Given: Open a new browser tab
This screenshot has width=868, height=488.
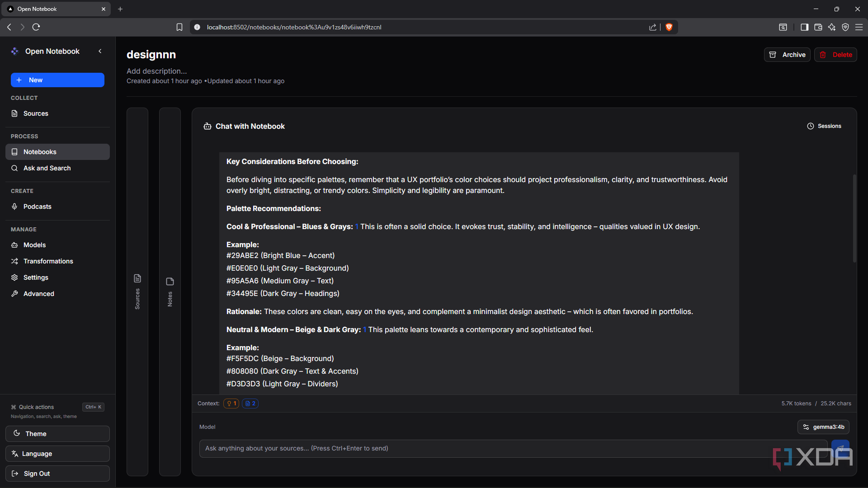Looking at the screenshot, I should (120, 9).
